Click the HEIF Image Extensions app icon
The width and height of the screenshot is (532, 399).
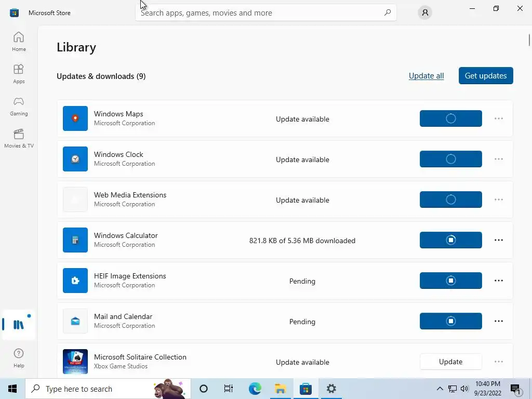75,281
